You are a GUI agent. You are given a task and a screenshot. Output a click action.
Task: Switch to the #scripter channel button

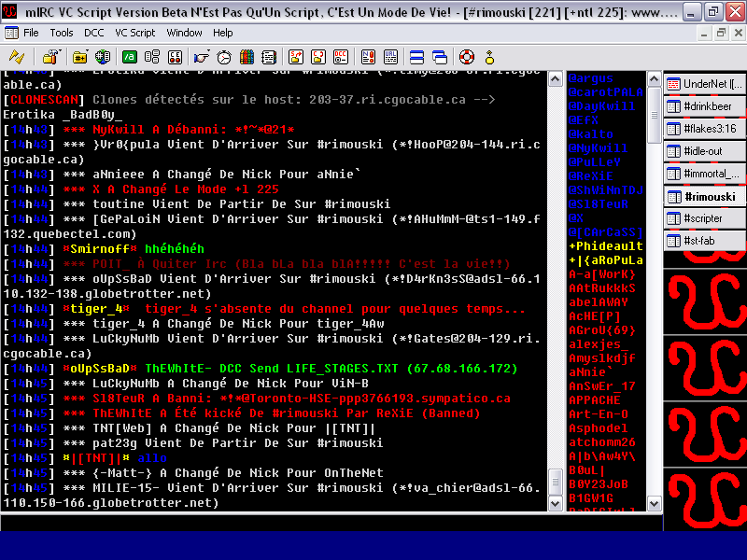tap(705, 218)
